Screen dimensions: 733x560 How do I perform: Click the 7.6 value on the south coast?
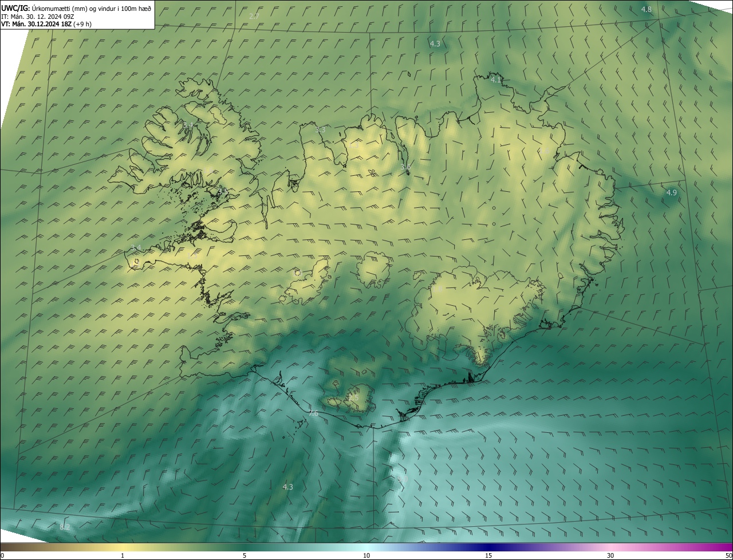click(313, 413)
